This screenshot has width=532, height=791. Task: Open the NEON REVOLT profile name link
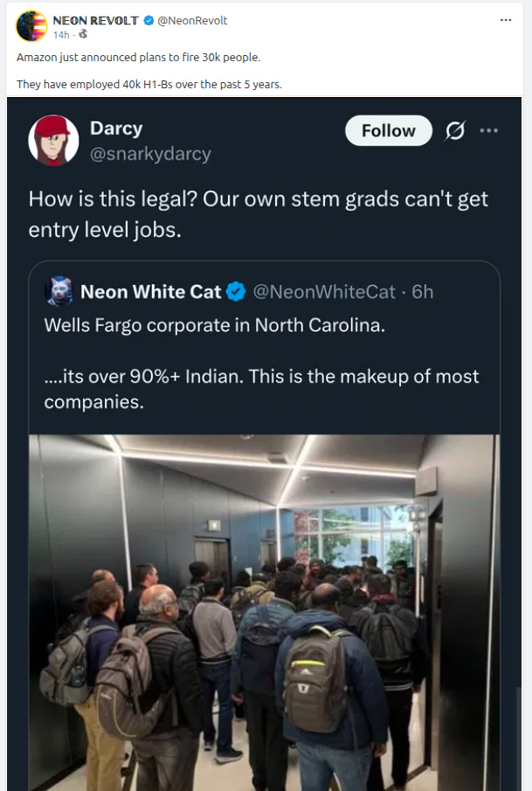pos(95,20)
